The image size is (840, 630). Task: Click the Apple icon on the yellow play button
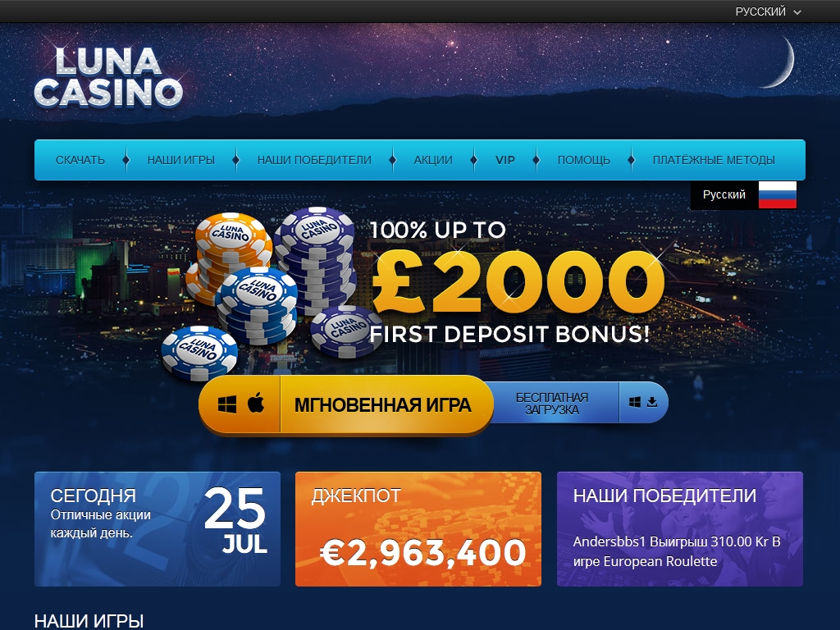click(x=256, y=403)
